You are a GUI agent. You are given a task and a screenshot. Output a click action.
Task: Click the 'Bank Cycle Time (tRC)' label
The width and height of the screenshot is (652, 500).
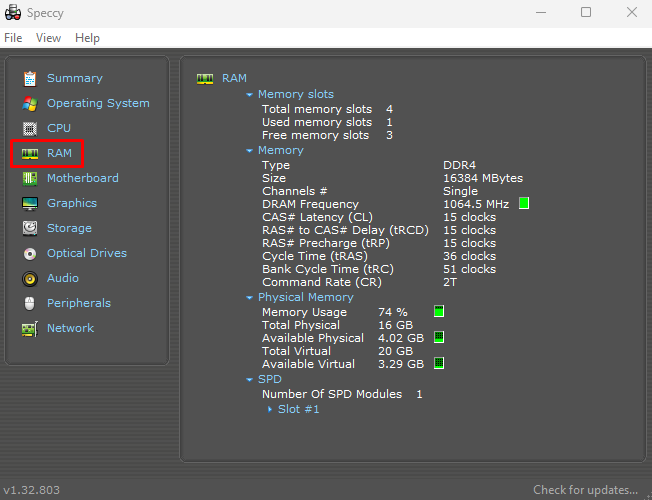tap(328, 269)
